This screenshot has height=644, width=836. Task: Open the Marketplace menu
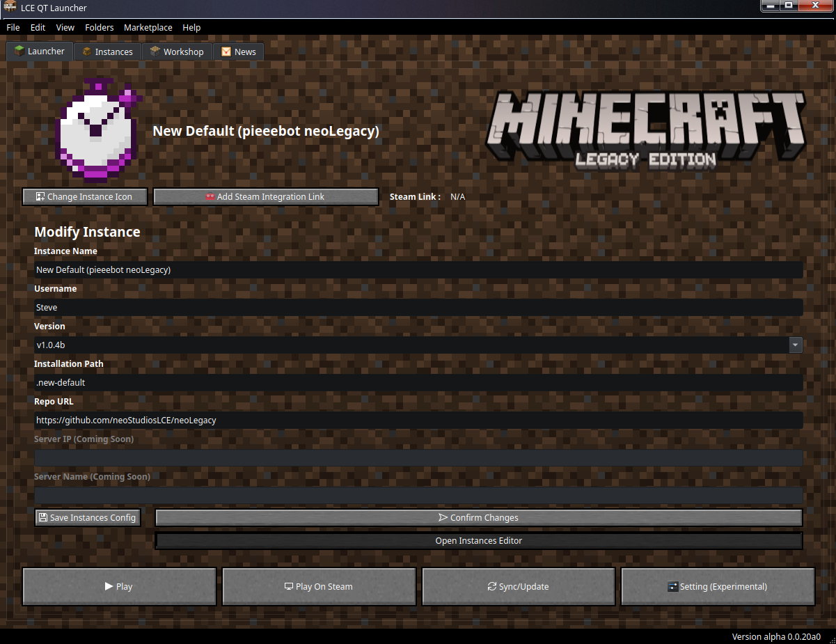coord(148,28)
